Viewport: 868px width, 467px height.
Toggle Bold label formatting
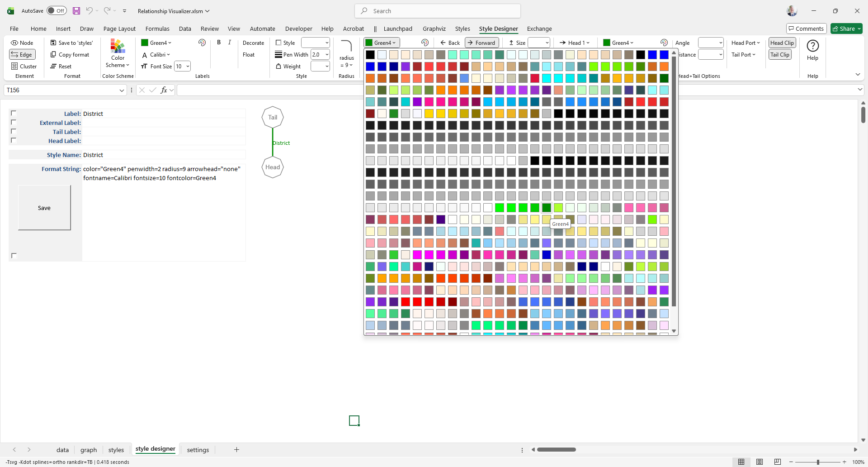pyautogui.click(x=219, y=43)
